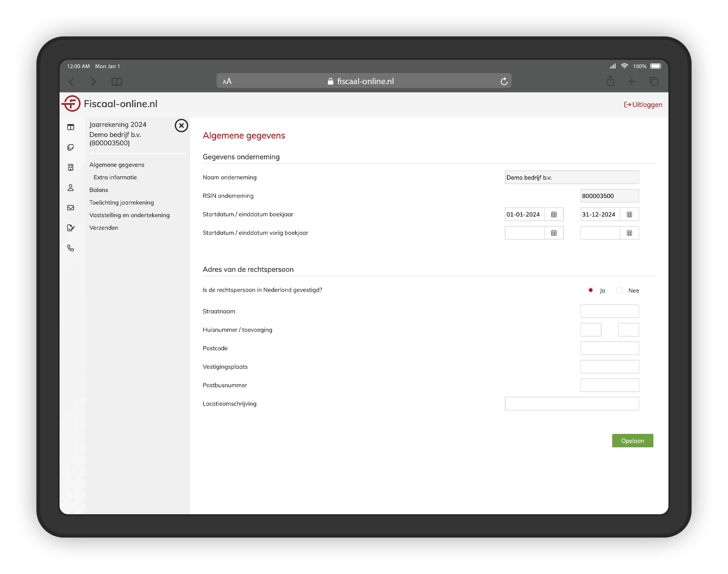728x574 pixels.
Task: Open the company building icon in sidebar
Action: coord(71,167)
